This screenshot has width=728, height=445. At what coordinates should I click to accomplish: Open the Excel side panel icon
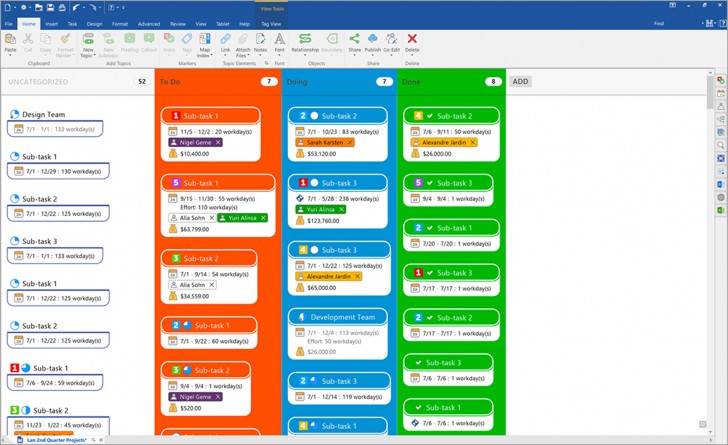pyautogui.click(x=721, y=210)
